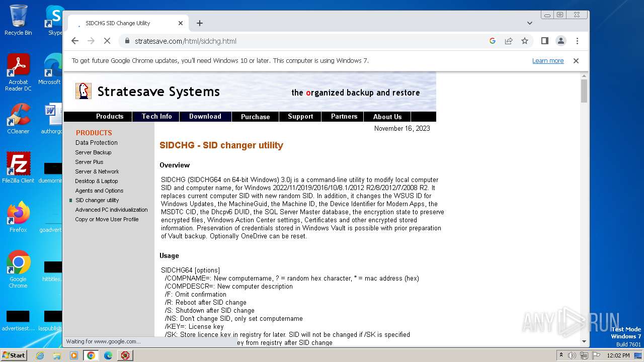Click the scrollbar down arrow
Viewport: 644px width, 362px height.
tap(584, 341)
